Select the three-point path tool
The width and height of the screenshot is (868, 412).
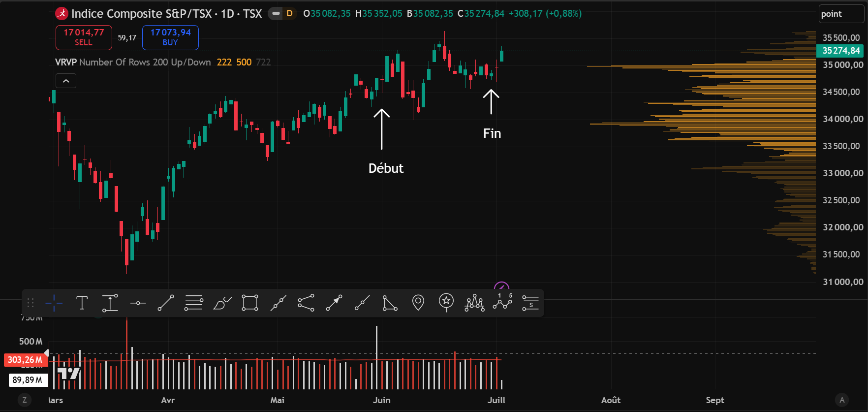(306, 303)
